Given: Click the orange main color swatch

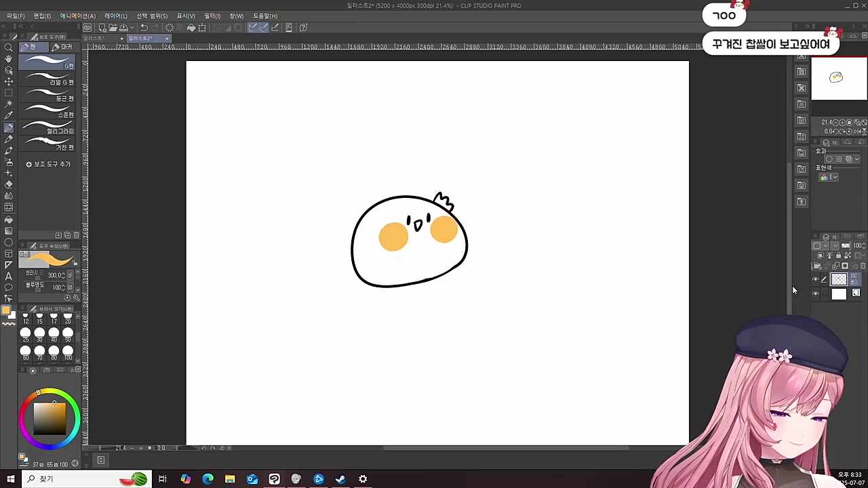Looking at the screenshot, I should pyautogui.click(x=6, y=310).
